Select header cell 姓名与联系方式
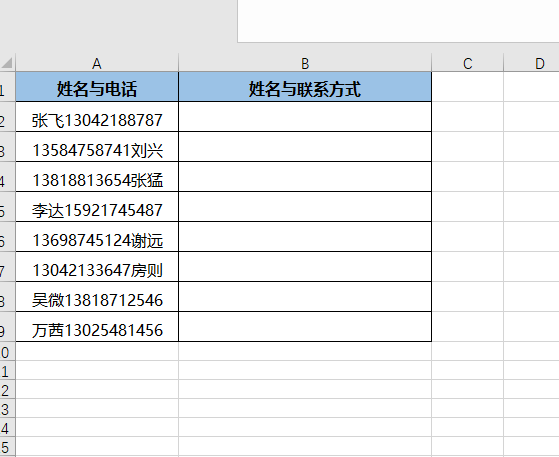 click(x=305, y=87)
